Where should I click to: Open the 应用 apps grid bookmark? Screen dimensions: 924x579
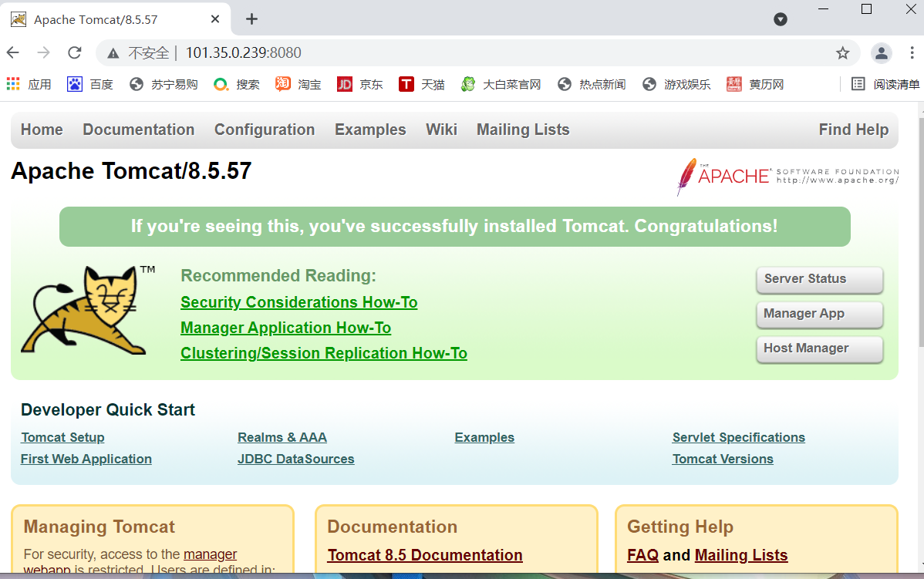[x=29, y=84]
